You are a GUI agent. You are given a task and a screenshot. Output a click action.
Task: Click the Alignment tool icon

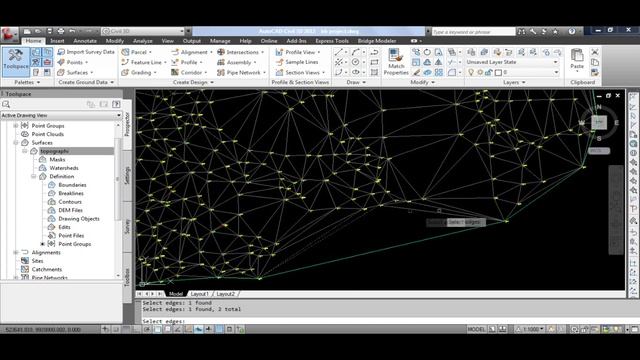point(175,52)
